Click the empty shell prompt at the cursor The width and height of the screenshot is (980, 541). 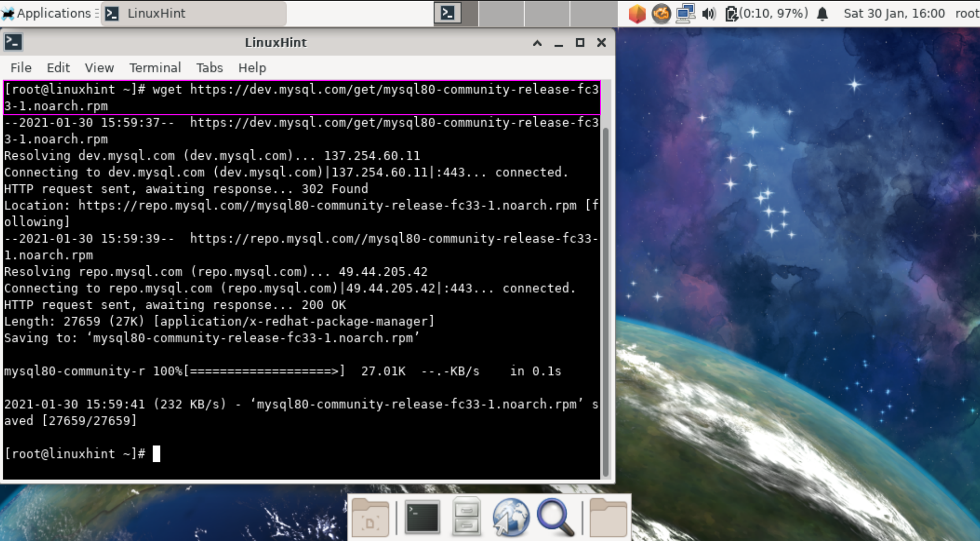(x=82, y=454)
